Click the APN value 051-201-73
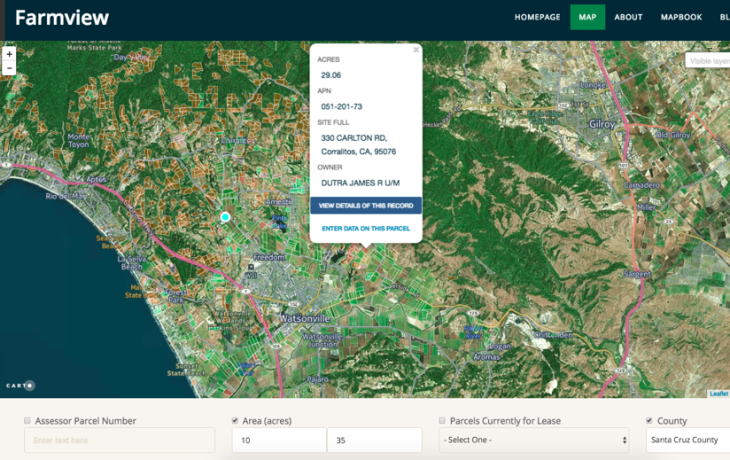 [x=342, y=107]
